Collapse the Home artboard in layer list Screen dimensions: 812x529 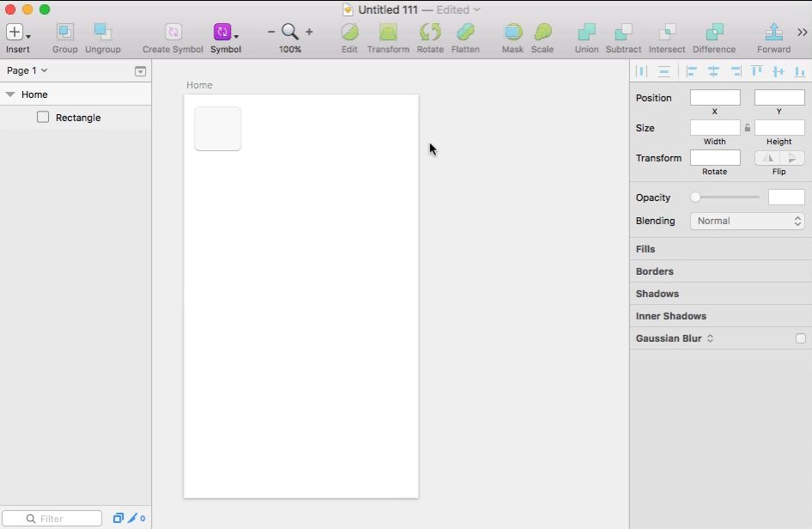10,94
